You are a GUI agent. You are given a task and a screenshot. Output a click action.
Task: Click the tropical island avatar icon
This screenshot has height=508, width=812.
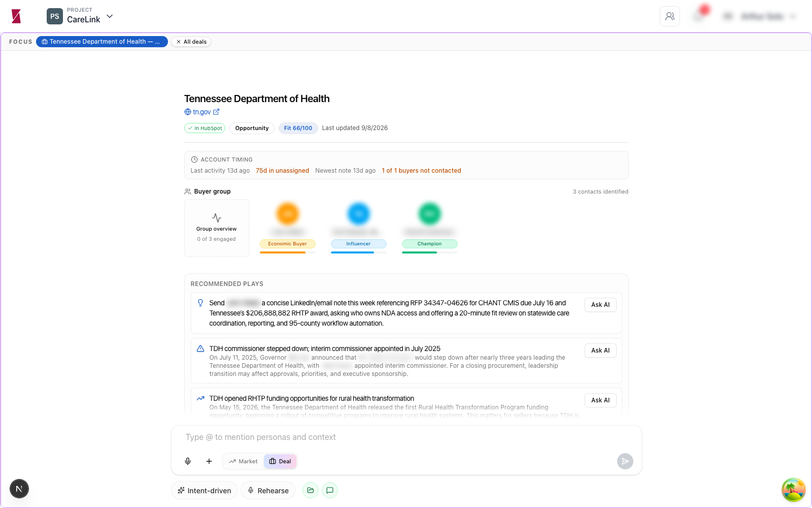[794, 490]
